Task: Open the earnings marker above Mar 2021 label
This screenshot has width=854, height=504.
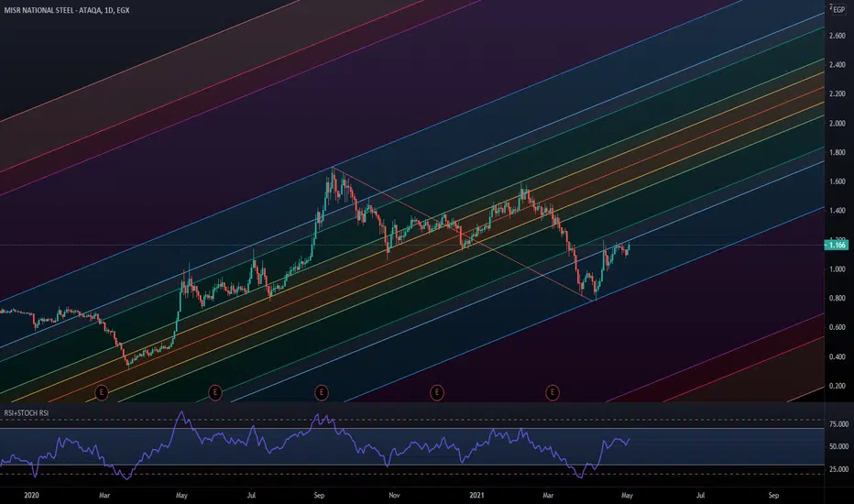Action: point(553,392)
